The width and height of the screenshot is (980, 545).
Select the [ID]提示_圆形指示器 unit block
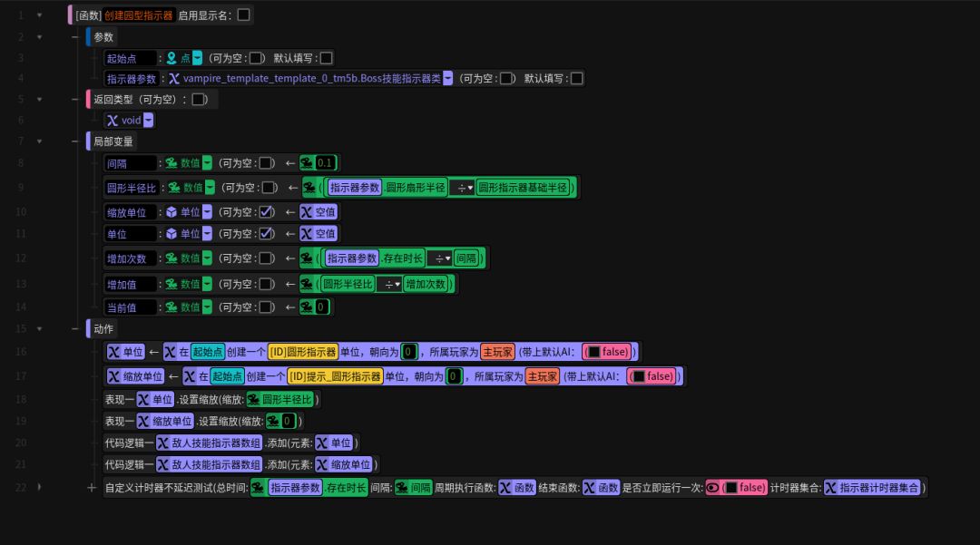pyautogui.click(x=335, y=376)
